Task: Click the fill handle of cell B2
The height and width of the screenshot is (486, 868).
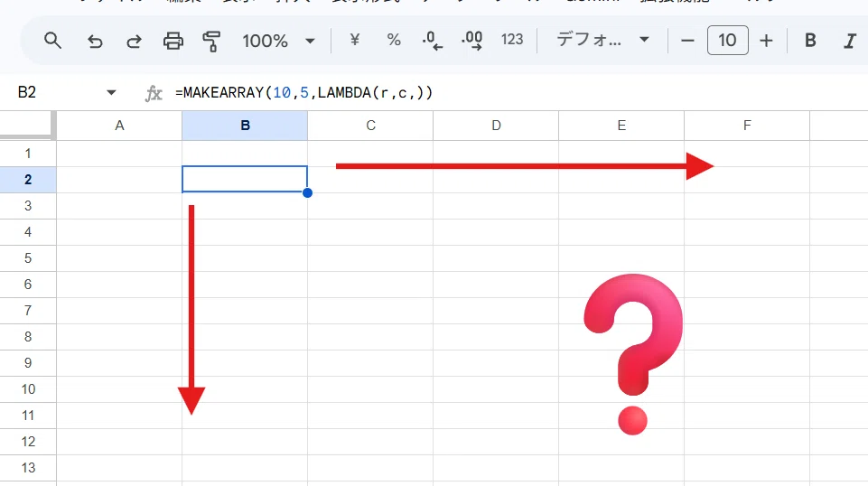Action: click(307, 192)
